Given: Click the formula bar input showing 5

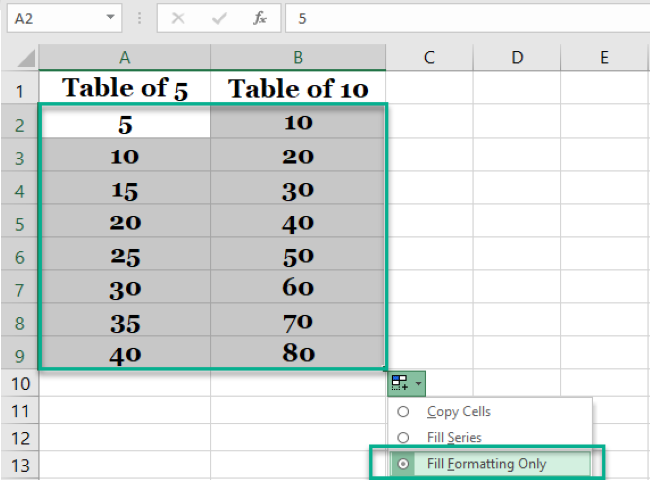Looking at the screenshot, I should (x=460, y=18).
